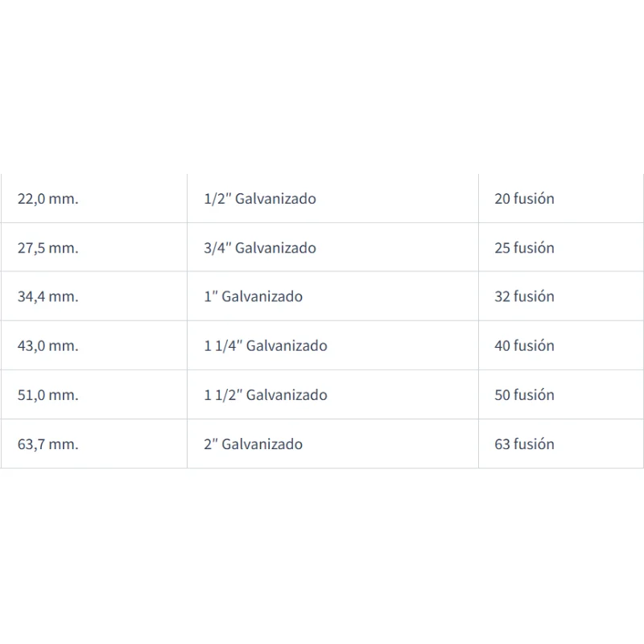Select the 1 1/4" Galvanizado entry
The height and width of the screenshot is (644, 644).
332,345
